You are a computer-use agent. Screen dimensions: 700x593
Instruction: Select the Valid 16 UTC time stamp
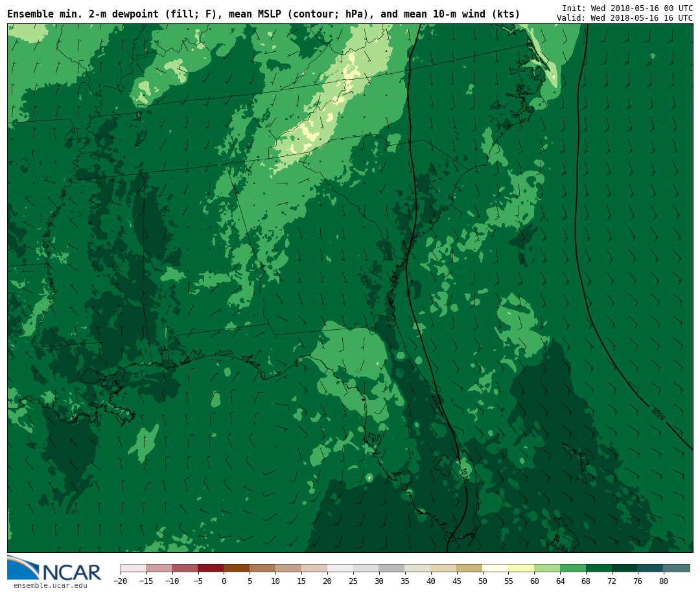tap(624, 18)
